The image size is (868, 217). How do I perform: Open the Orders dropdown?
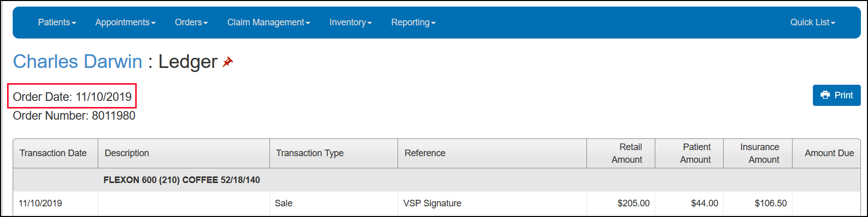point(191,22)
